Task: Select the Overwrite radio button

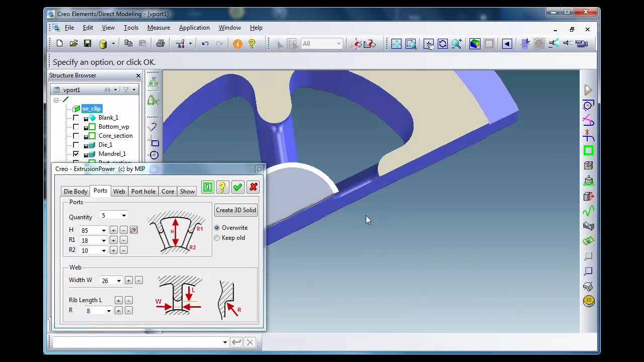Action: (x=217, y=228)
